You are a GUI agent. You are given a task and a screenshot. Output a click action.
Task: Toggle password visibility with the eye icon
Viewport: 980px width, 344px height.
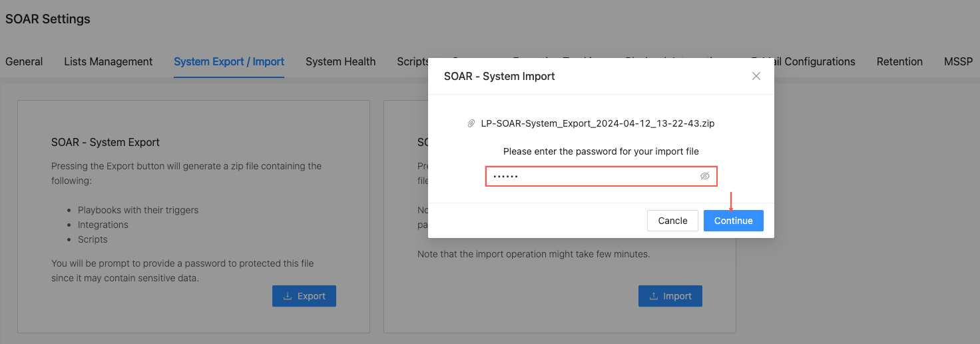pos(705,176)
